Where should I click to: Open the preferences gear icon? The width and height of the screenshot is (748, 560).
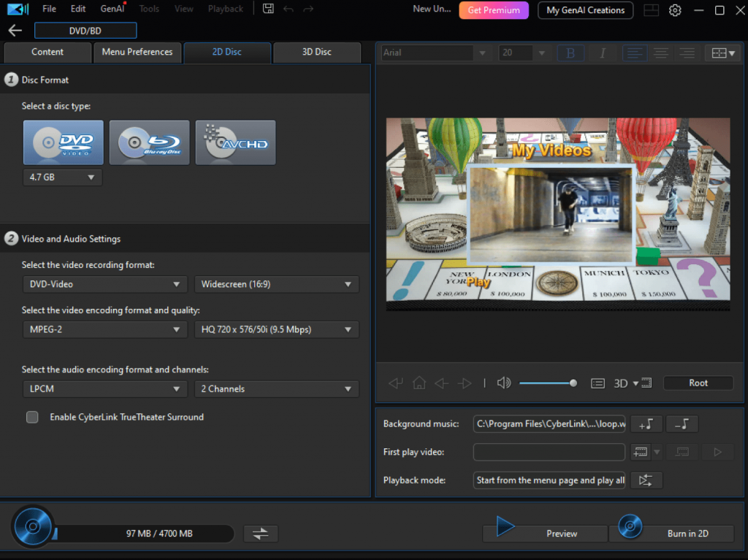675,10
